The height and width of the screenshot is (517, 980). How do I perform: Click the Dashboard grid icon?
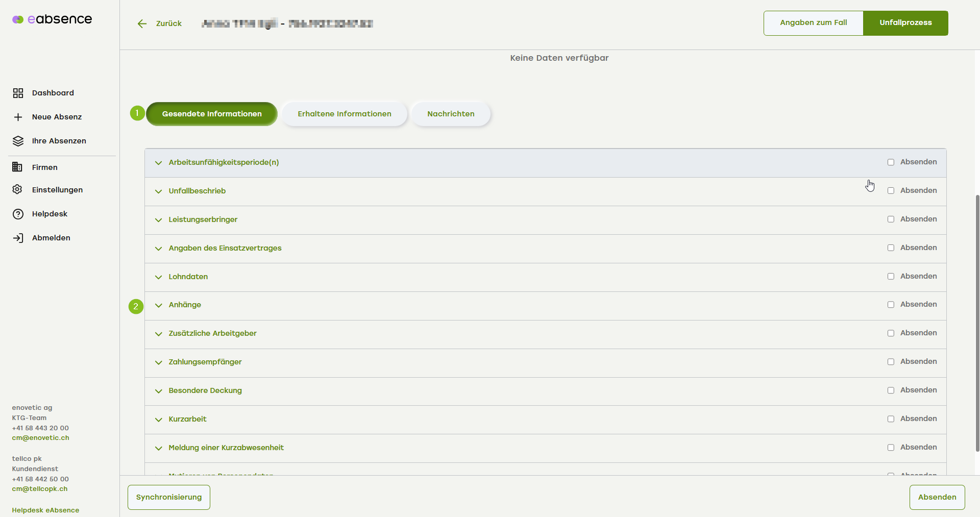tap(18, 93)
